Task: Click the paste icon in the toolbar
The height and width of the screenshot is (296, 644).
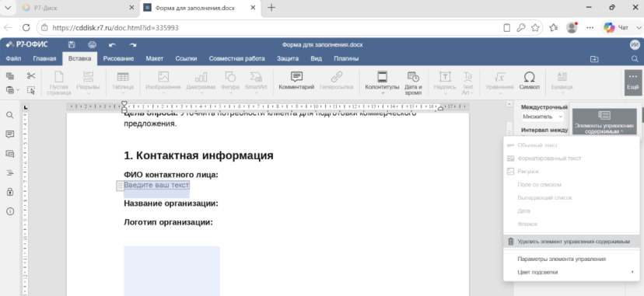Action: coord(10,89)
